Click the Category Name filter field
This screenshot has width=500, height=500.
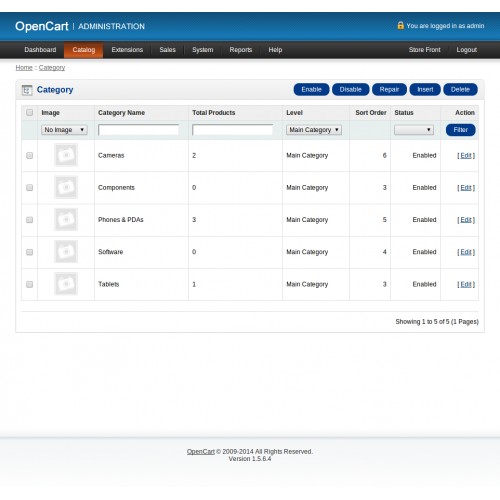point(138,130)
